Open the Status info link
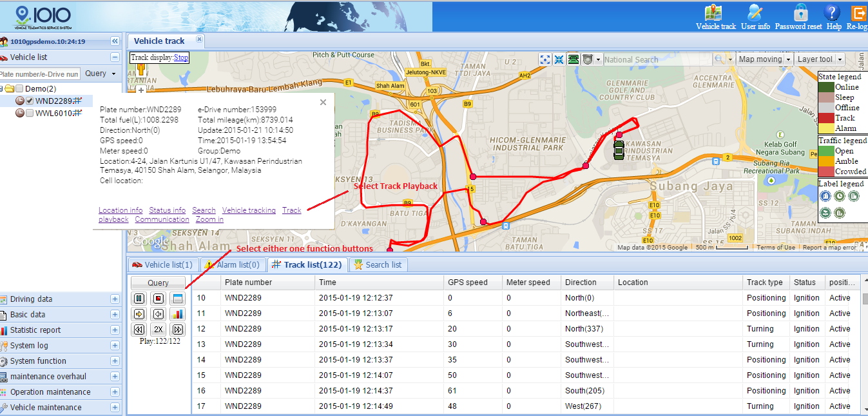Screen dimensions: 868x416 click(x=168, y=210)
